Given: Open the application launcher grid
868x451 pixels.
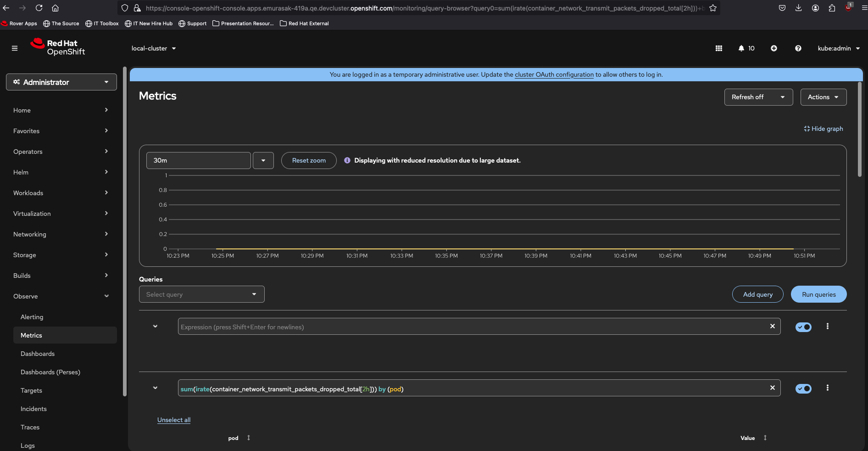Looking at the screenshot, I should 719,48.
